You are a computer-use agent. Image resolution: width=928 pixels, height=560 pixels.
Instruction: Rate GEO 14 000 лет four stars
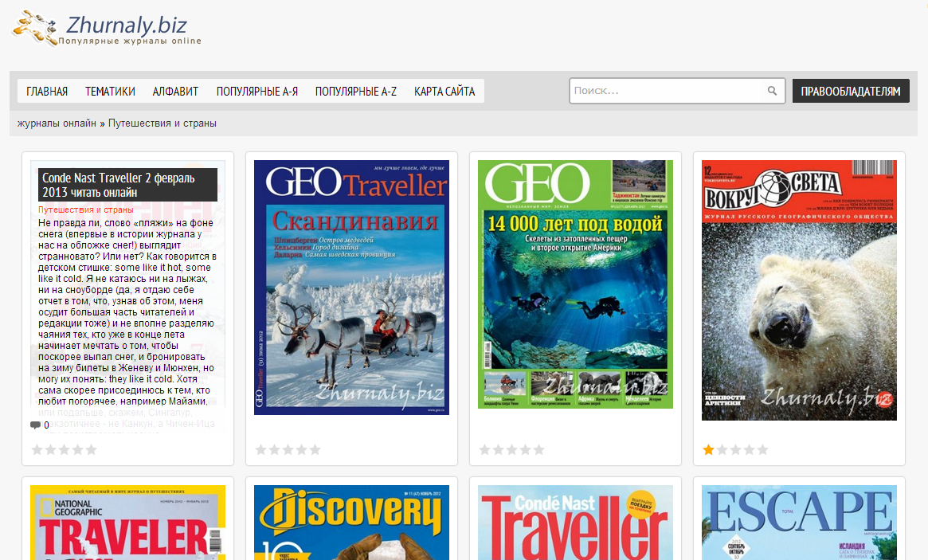[x=525, y=450]
